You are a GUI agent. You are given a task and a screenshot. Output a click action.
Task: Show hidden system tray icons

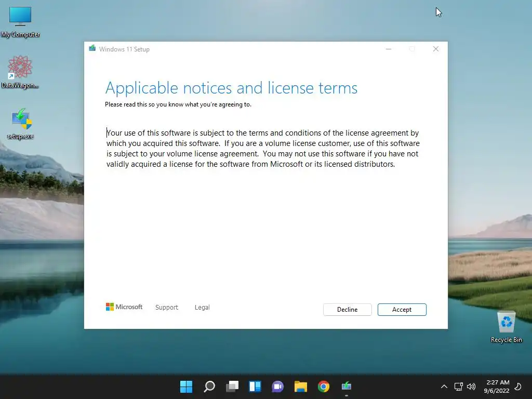[444, 387]
